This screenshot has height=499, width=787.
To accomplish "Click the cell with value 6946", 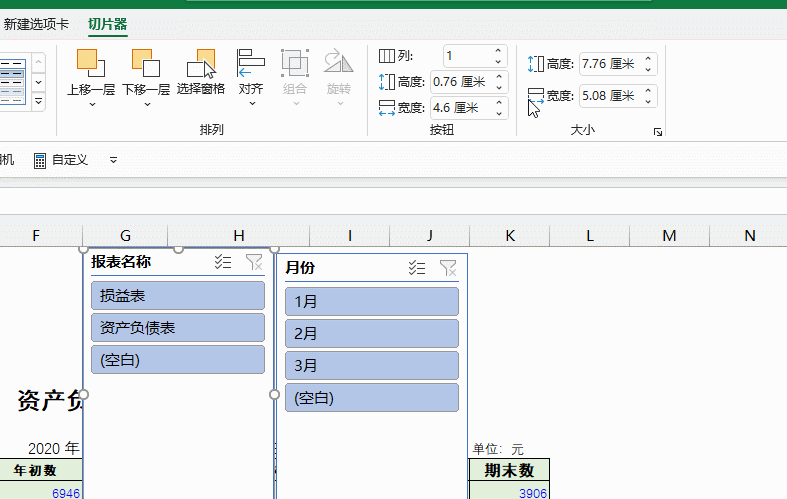I will (40, 491).
